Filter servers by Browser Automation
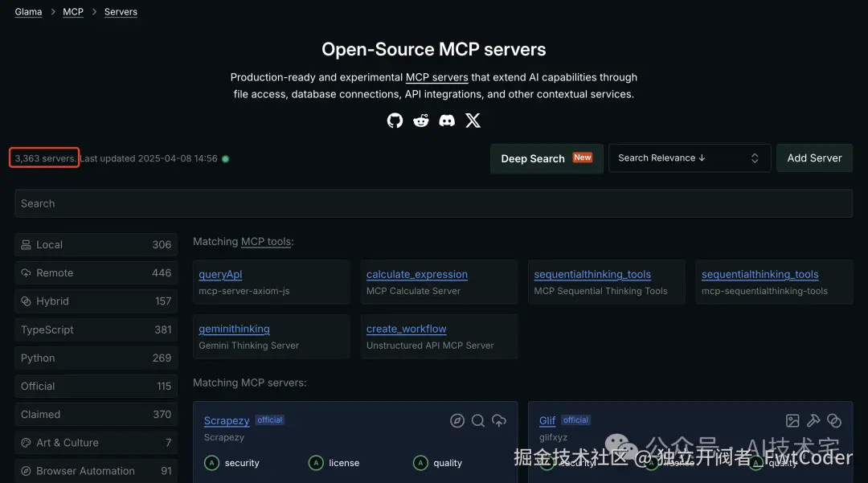 click(96, 471)
